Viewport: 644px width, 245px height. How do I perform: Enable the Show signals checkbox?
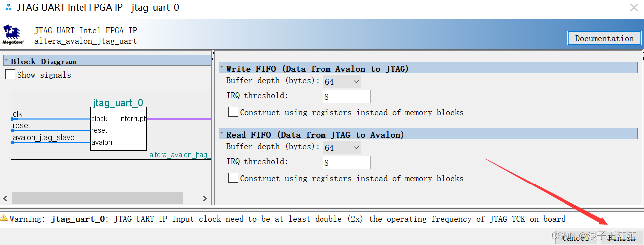[10, 75]
